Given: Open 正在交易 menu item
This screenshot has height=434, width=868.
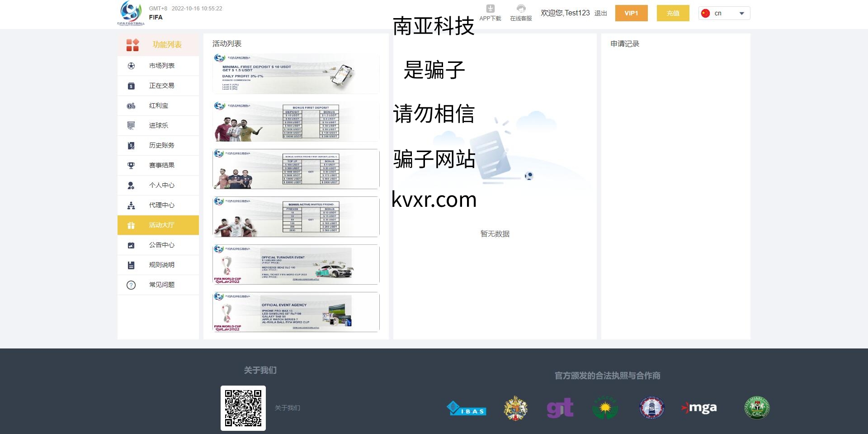Looking at the screenshot, I should pos(158,86).
